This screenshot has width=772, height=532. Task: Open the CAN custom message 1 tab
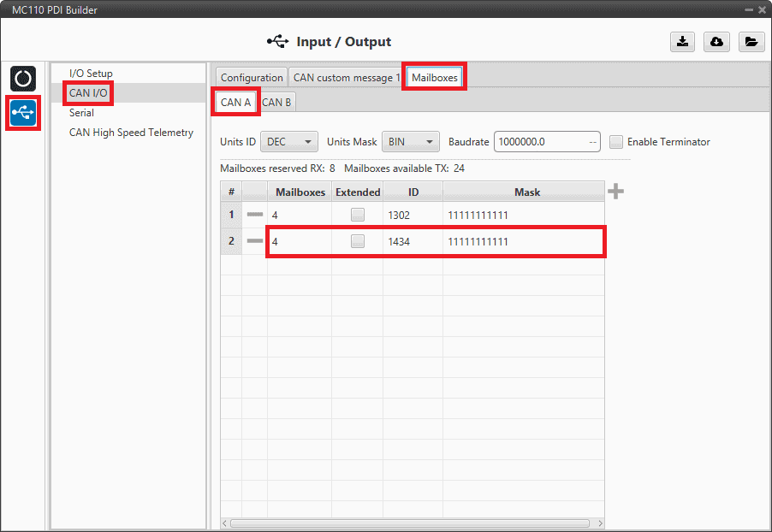click(347, 78)
